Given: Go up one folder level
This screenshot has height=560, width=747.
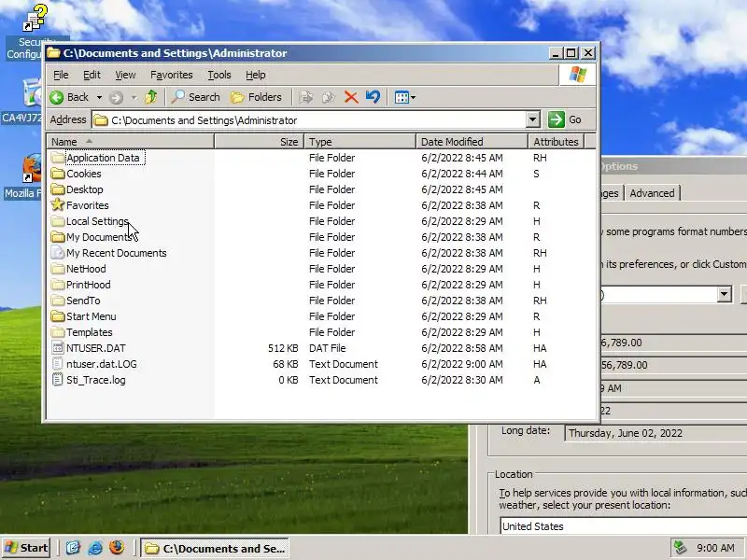Looking at the screenshot, I should click(151, 97).
